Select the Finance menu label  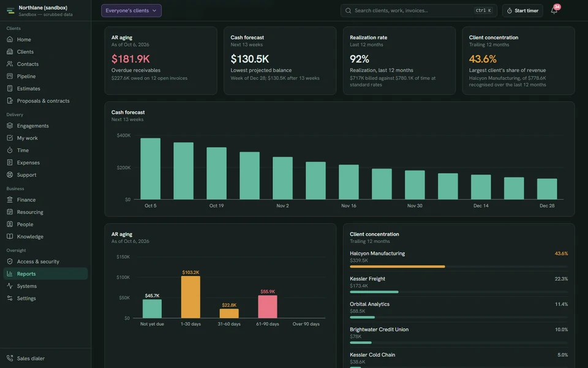(x=26, y=200)
